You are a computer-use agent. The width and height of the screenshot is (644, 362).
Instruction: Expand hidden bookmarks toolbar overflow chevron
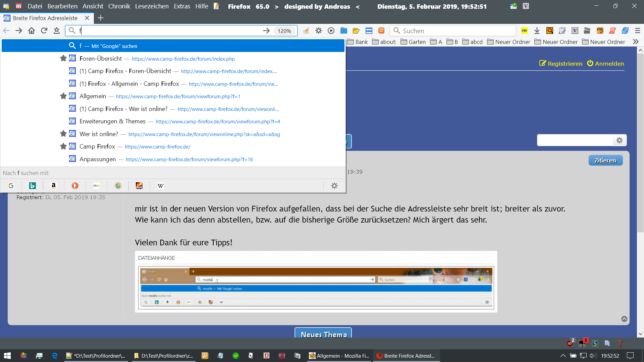(x=636, y=42)
